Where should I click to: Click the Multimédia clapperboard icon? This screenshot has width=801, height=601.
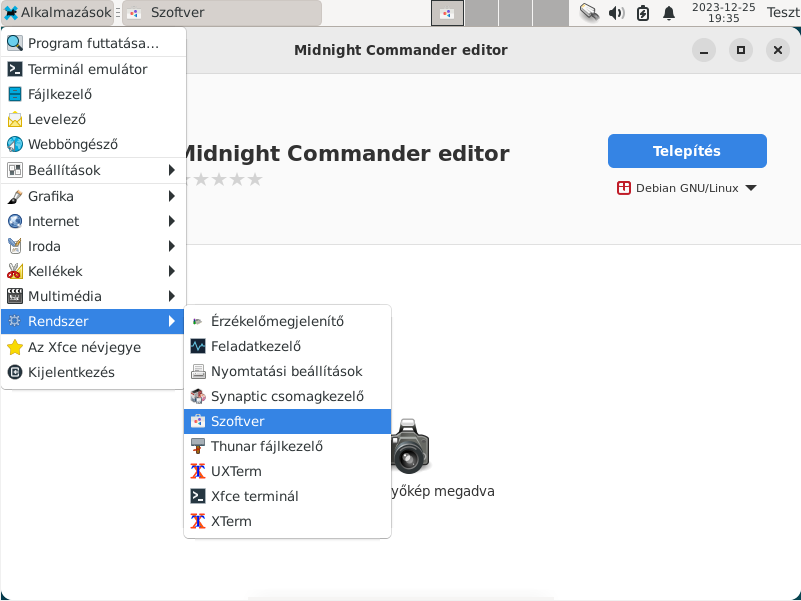point(15,296)
